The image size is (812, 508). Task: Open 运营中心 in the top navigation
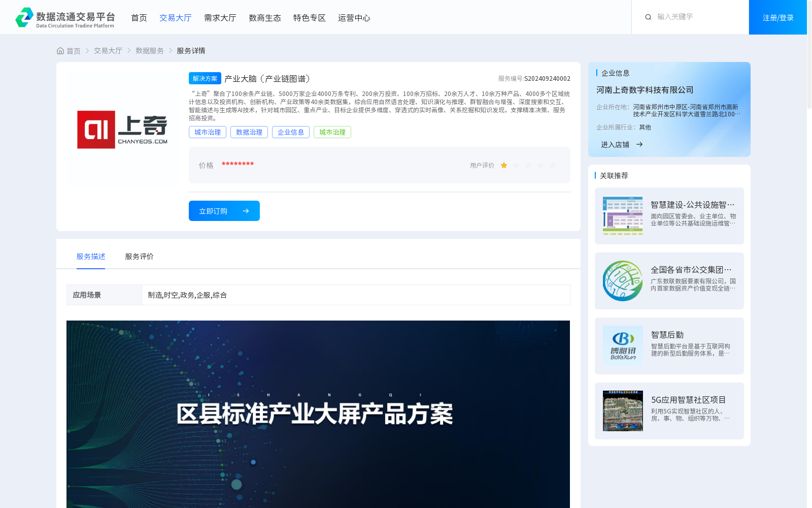354,18
